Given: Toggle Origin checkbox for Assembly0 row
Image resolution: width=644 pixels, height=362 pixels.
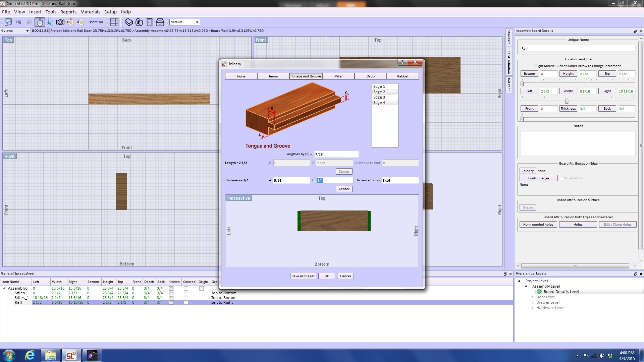Looking at the screenshot, I should tap(201, 288).
